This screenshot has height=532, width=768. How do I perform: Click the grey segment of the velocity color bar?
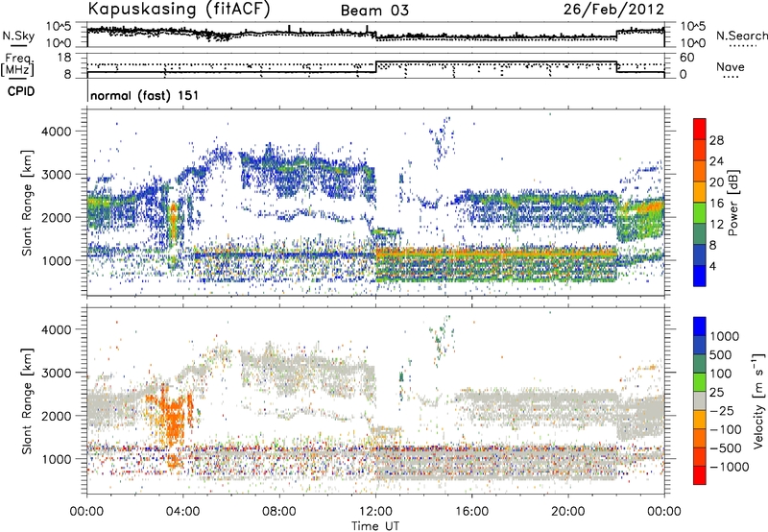[x=700, y=400]
